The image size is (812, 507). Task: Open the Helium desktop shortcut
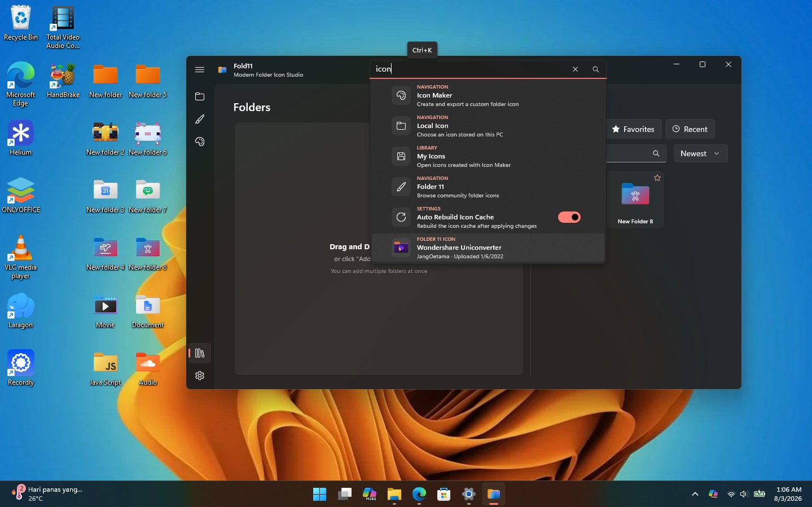[21, 138]
